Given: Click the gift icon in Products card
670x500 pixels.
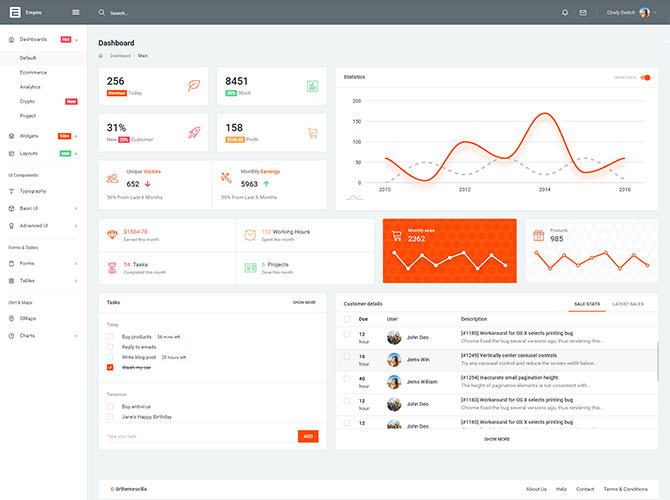Looking at the screenshot, I should tap(538, 235).
